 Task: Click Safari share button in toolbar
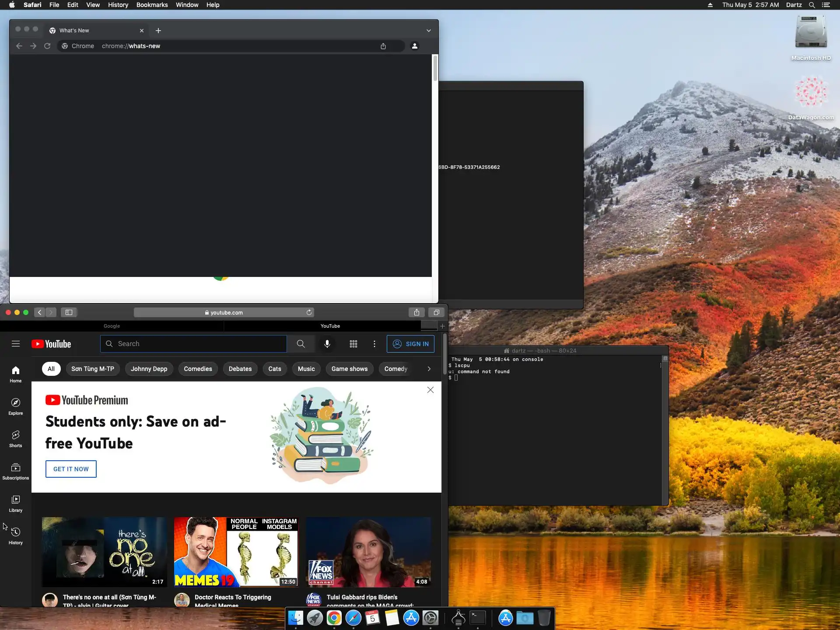[x=416, y=312]
